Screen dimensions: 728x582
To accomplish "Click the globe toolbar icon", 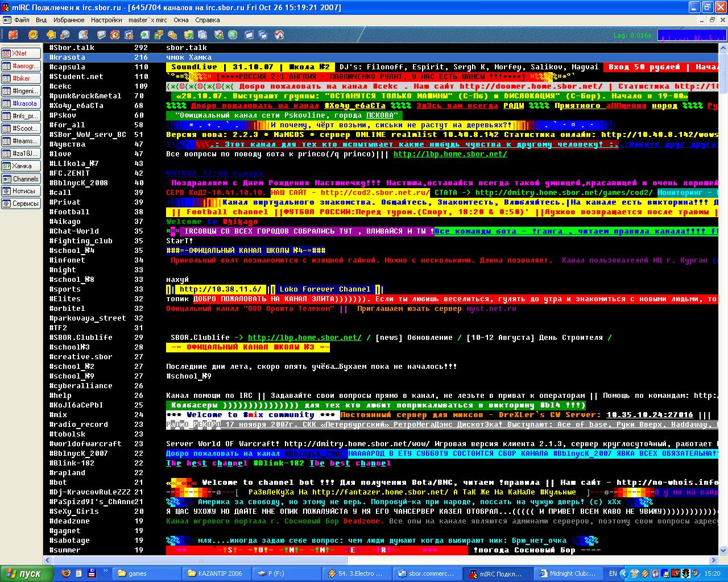I will pos(233,35).
